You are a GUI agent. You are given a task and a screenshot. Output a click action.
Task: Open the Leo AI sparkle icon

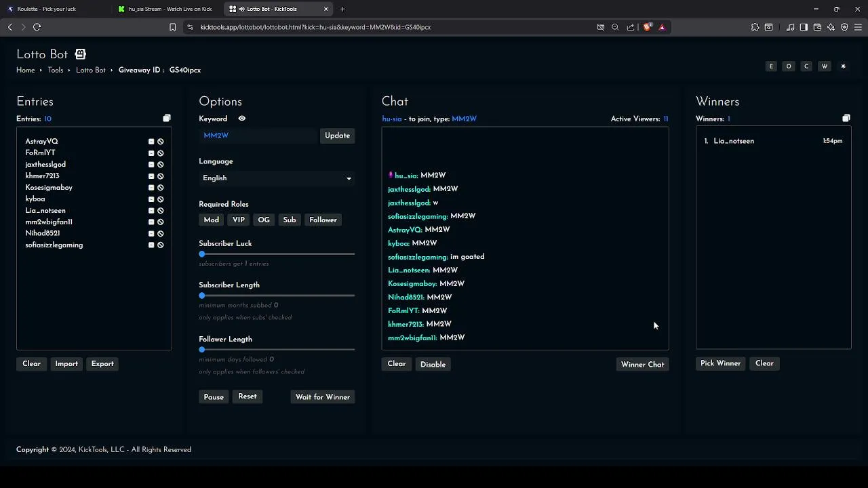pos(831,27)
